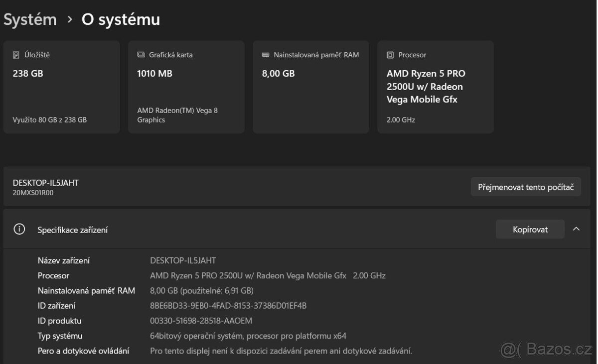Open the RAM card showing 8,00 GB

pos(310,87)
